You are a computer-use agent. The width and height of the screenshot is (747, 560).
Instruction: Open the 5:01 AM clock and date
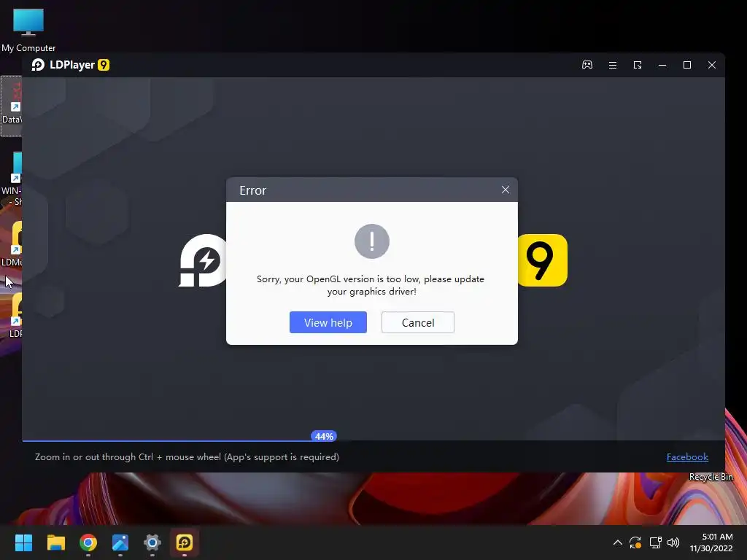pos(711,542)
